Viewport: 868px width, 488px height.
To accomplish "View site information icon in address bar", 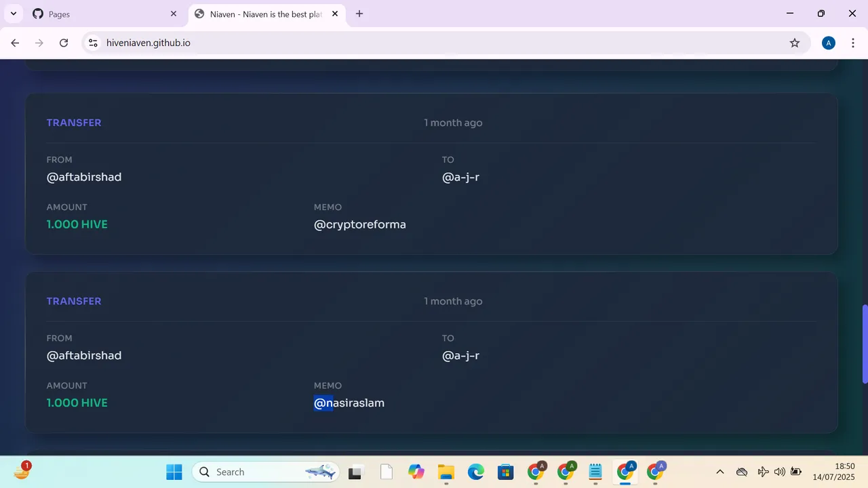I will [94, 43].
